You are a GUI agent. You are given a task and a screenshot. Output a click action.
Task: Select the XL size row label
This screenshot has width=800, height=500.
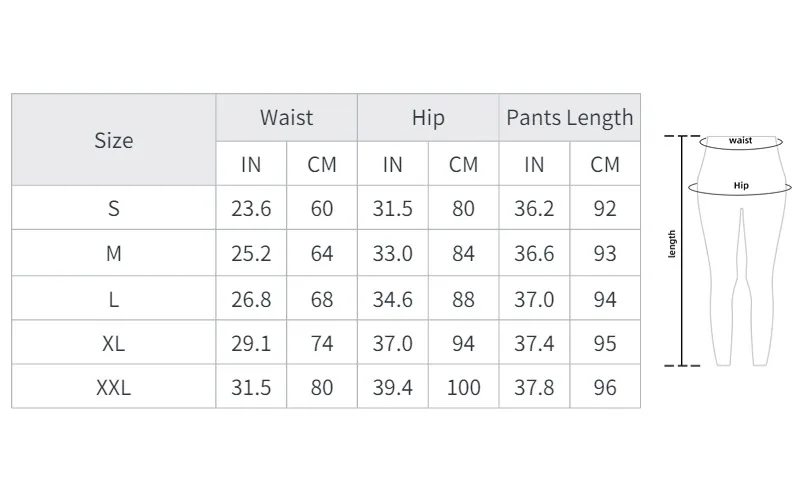pyautogui.click(x=113, y=343)
